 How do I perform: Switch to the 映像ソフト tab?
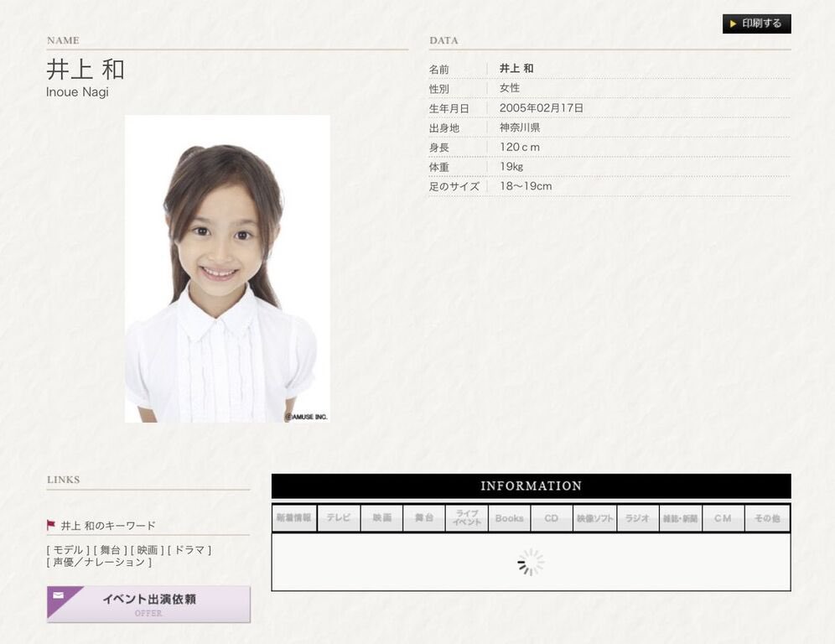(595, 517)
